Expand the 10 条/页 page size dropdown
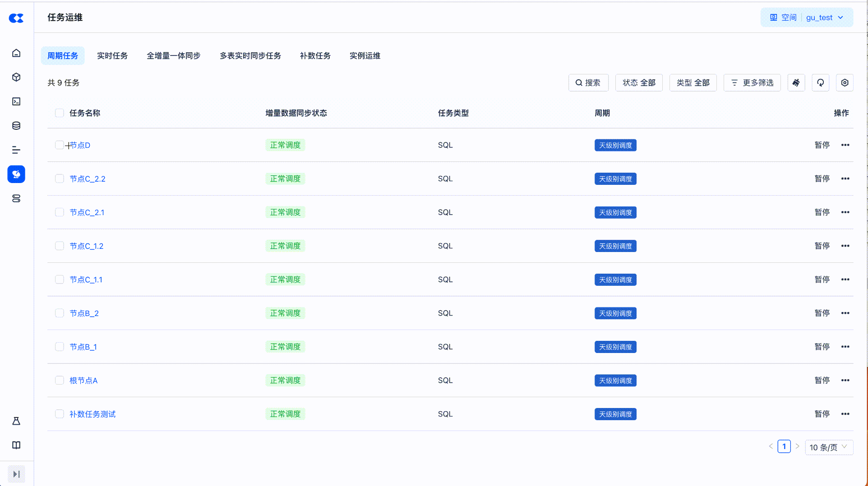This screenshot has width=868, height=486. pyautogui.click(x=828, y=447)
